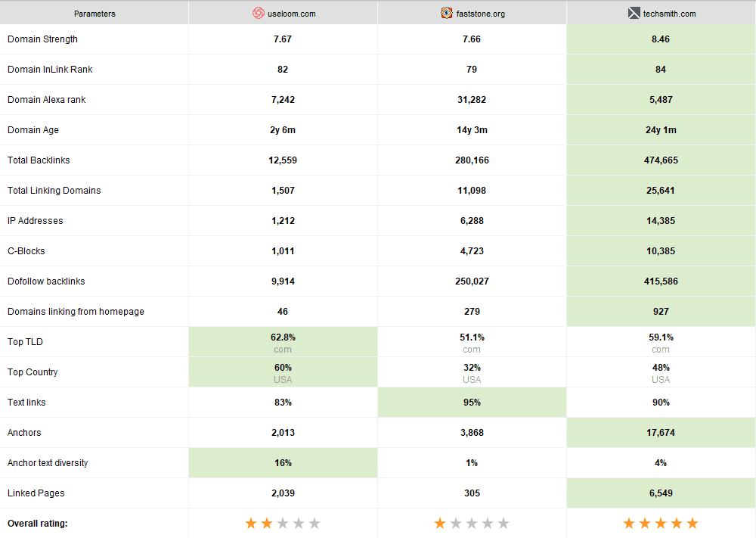
Task: Click techsmith.com Total Backlinks value 474,665
Action: coord(661,160)
